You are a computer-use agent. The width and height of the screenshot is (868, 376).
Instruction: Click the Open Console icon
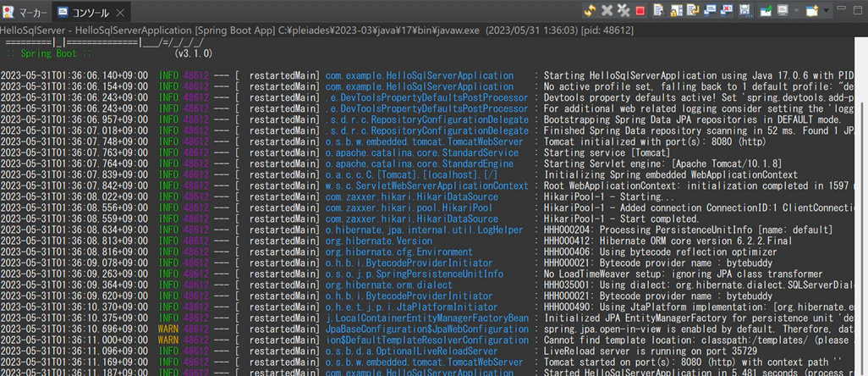coord(812,10)
